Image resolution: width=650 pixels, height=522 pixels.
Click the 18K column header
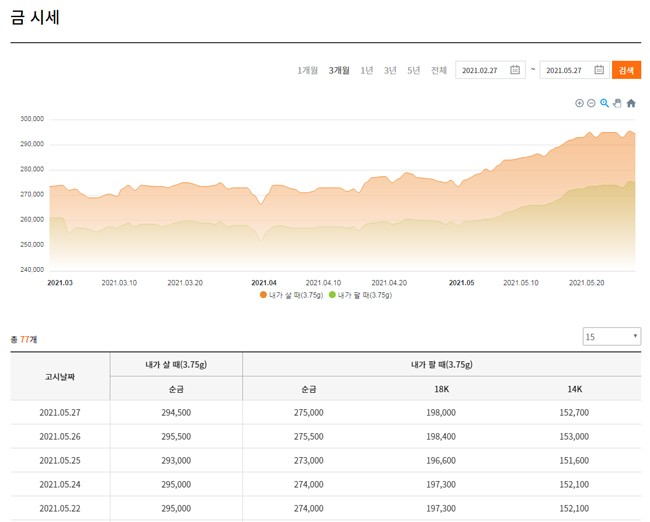click(x=441, y=389)
